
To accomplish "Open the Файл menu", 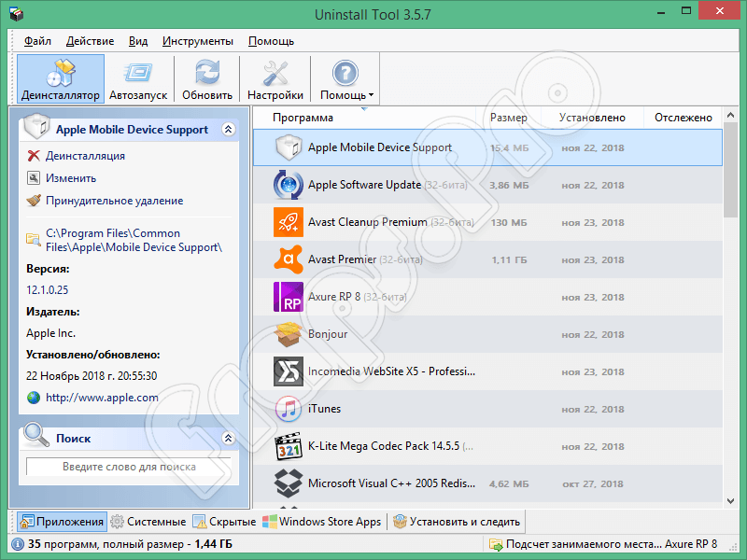I will (x=37, y=41).
